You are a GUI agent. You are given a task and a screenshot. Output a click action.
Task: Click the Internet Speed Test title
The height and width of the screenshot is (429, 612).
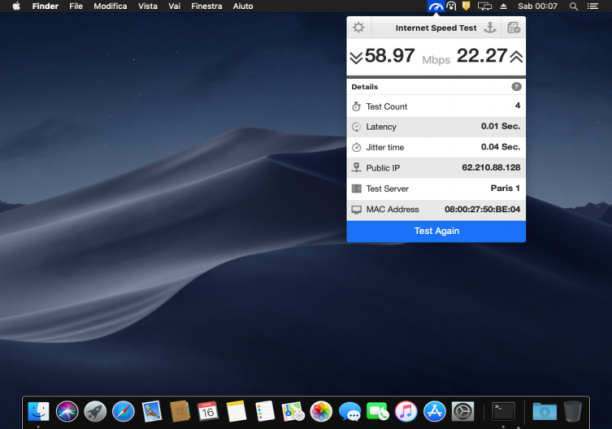[x=436, y=28]
